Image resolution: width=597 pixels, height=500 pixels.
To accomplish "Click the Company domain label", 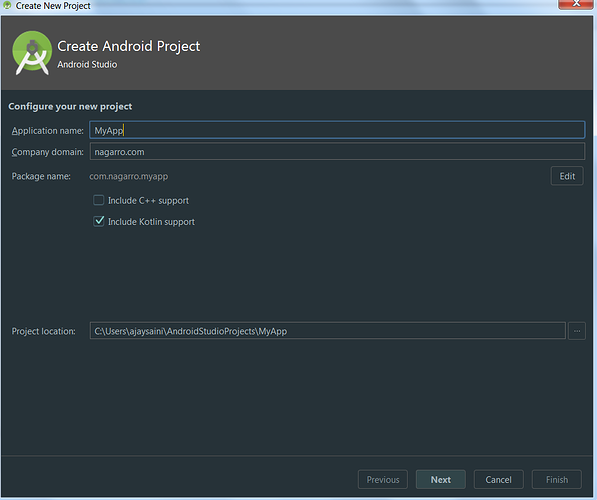I will point(48,152).
